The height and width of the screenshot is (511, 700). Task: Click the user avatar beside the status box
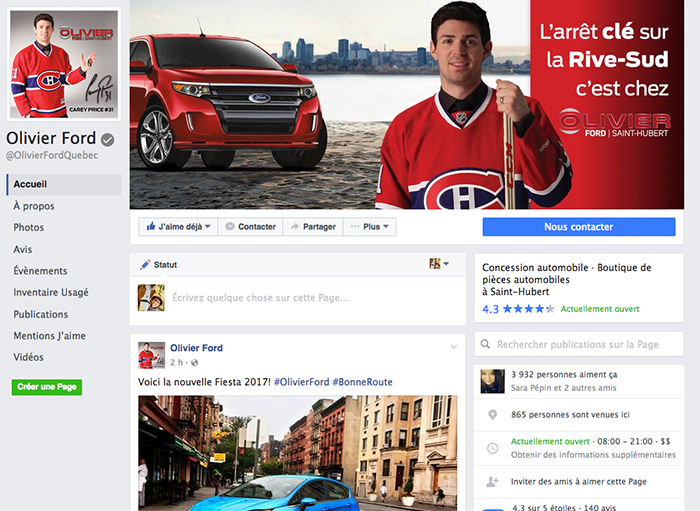click(x=151, y=298)
